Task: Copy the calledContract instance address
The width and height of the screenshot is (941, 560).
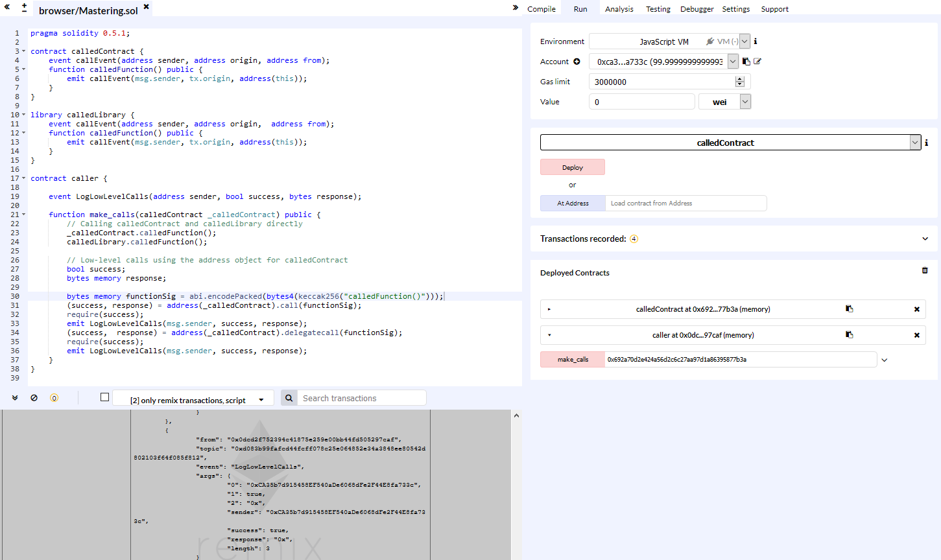Action: (x=850, y=309)
